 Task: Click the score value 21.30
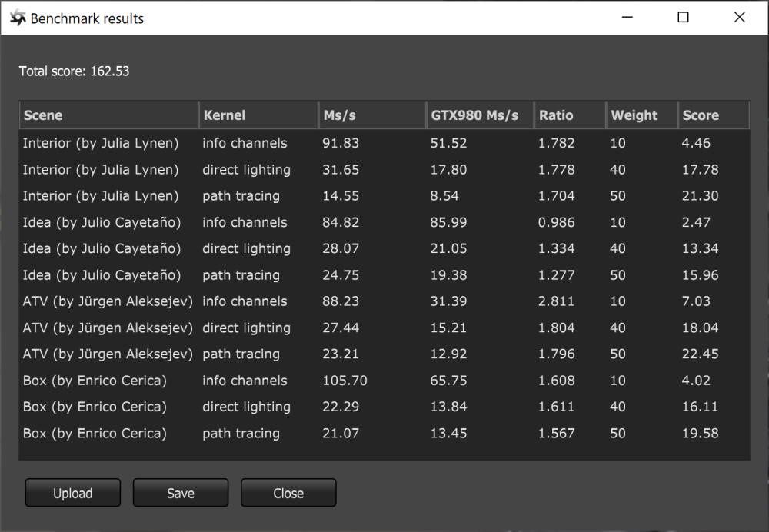(x=700, y=196)
